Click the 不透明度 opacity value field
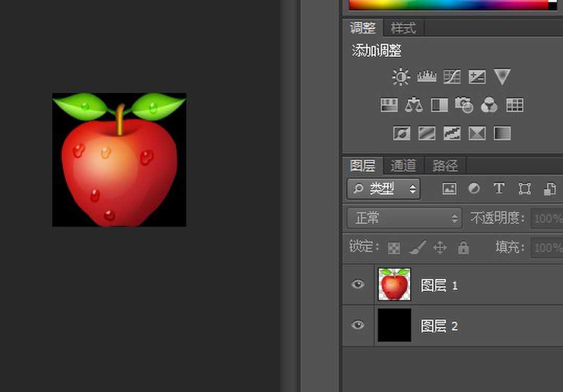Screen dimensions: 563x392 coord(547,218)
